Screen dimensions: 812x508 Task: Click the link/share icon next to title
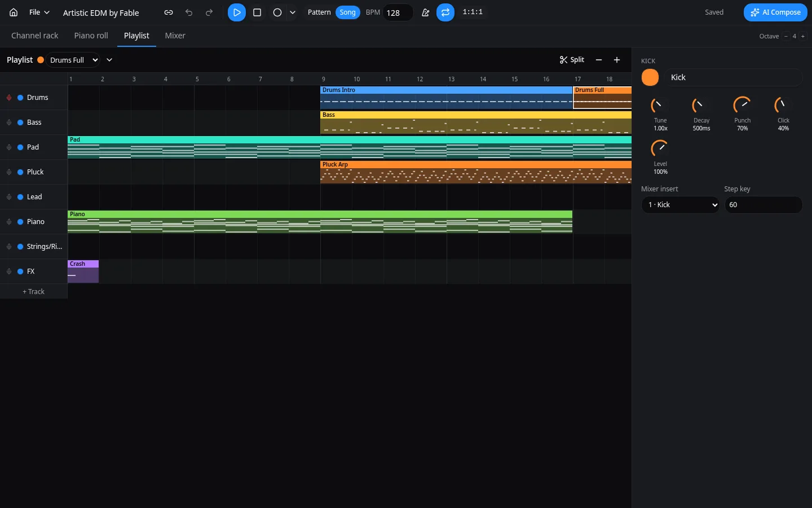pos(169,12)
